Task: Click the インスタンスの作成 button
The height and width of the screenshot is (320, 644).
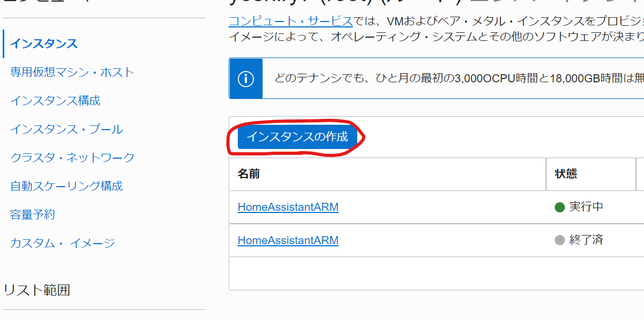Action: (297, 137)
